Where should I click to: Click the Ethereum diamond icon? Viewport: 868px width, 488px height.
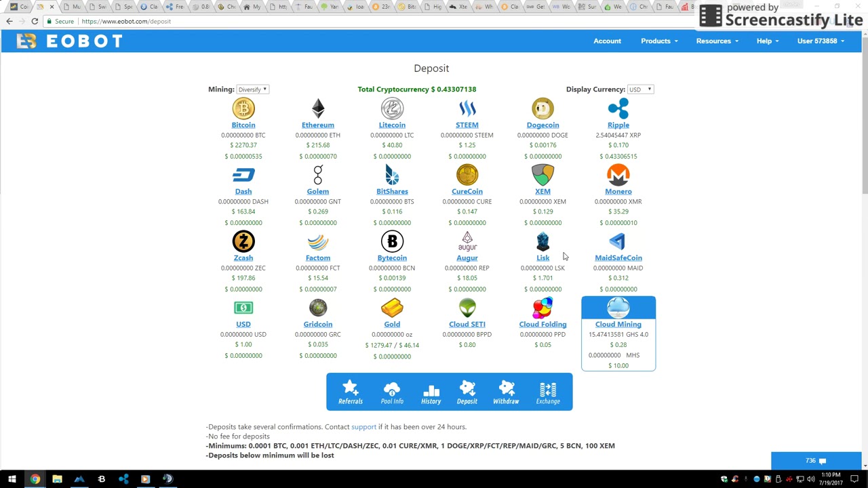click(x=318, y=108)
